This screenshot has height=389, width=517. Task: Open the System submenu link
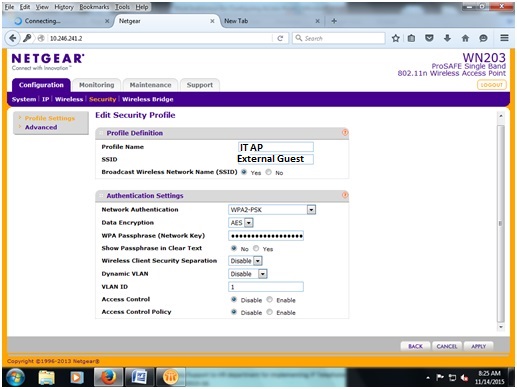(24, 99)
